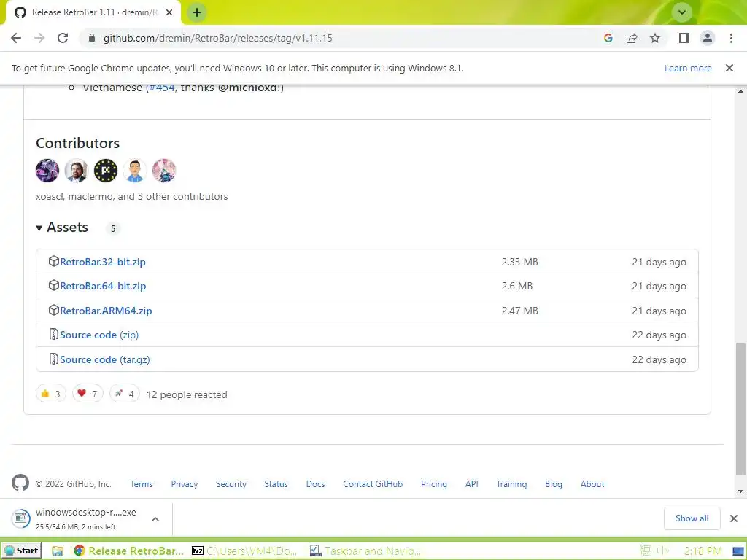The height and width of the screenshot is (560, 747).
Task: Download Source code (tar.gz)
Action: click(105, 359)
